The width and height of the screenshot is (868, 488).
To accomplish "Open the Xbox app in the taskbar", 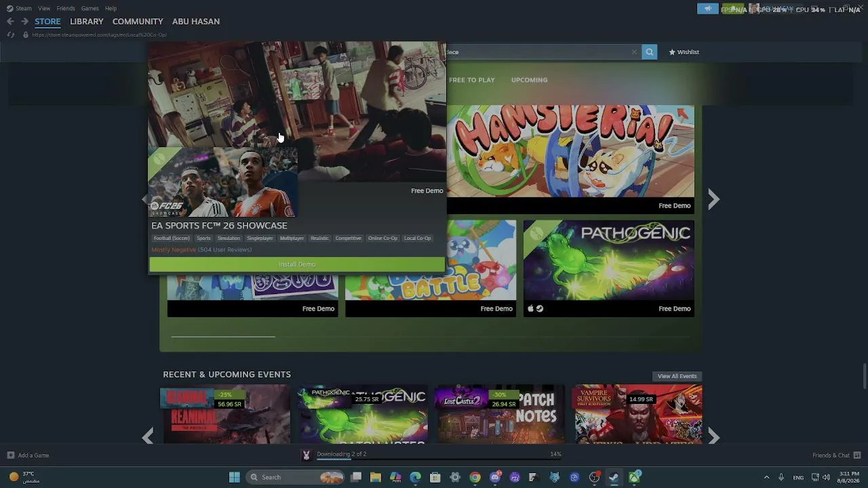I will [x=634, y=477].
